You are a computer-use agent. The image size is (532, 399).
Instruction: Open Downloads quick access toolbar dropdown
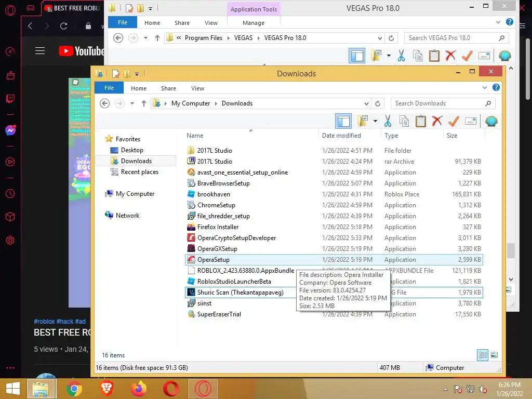(x=137, y=74)
